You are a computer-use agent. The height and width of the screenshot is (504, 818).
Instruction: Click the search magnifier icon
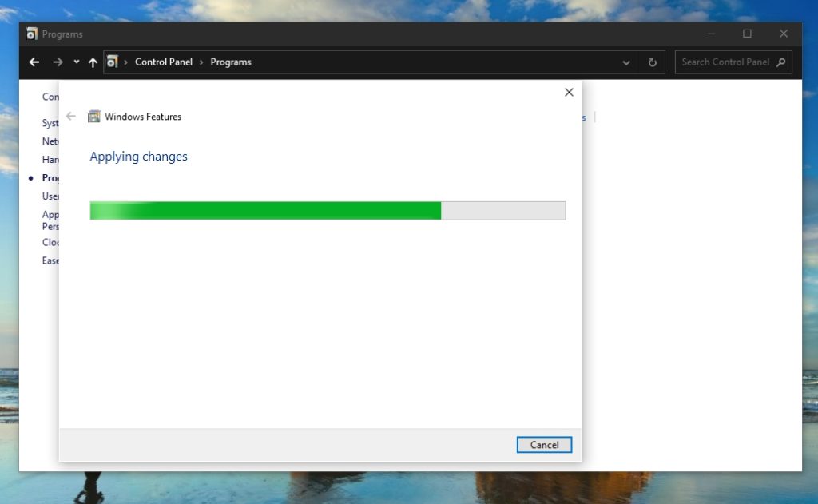tap(781, 62)
